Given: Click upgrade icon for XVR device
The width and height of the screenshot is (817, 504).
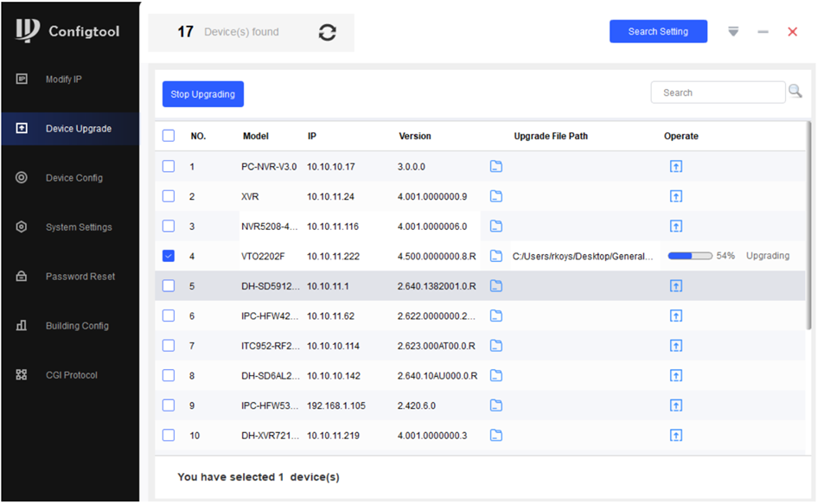Looking at the screenshot, I should pyautogui.click(x=676, y=196).
